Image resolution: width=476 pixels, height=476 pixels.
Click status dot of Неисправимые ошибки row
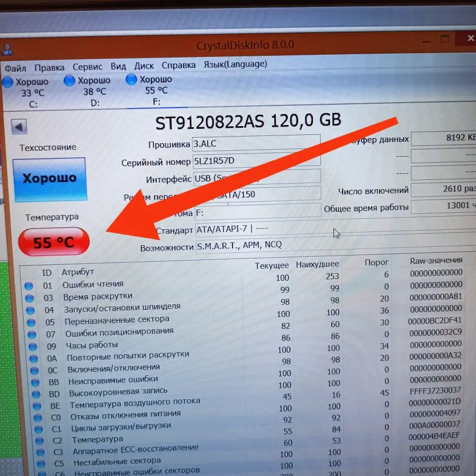pyautogui.click(x=36, y=382)
